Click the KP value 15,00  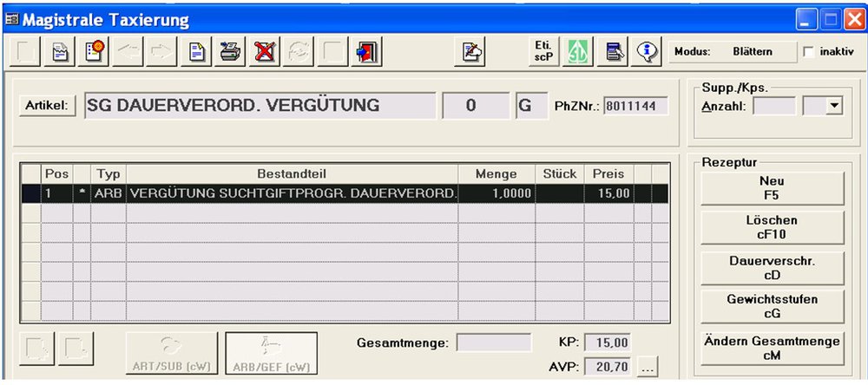[x=608, y=343]
